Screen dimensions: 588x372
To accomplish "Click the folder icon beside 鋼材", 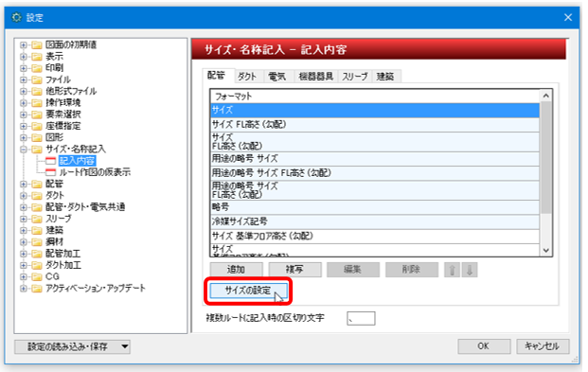I will (37, 242).
